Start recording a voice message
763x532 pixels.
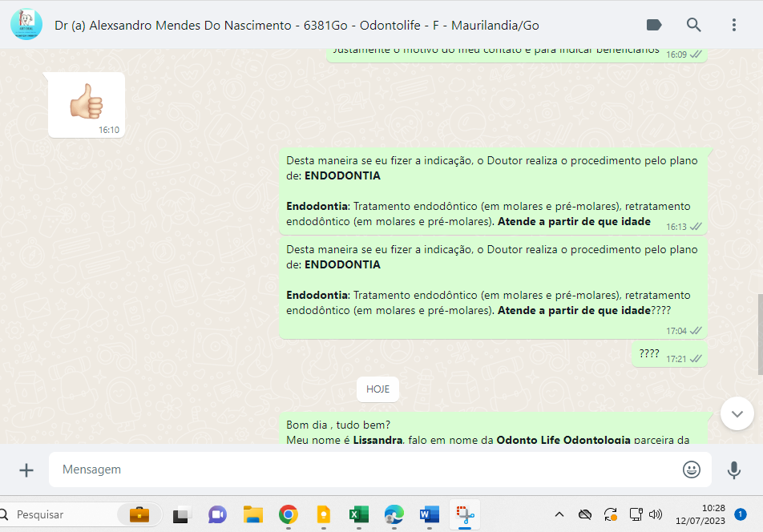[734, 470]
